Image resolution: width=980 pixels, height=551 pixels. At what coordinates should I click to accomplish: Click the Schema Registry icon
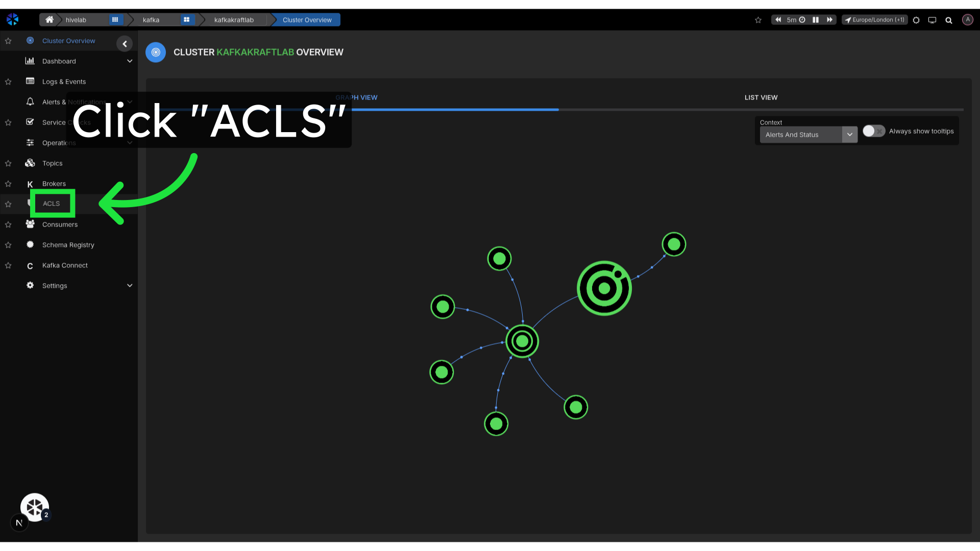pos(30,245)
